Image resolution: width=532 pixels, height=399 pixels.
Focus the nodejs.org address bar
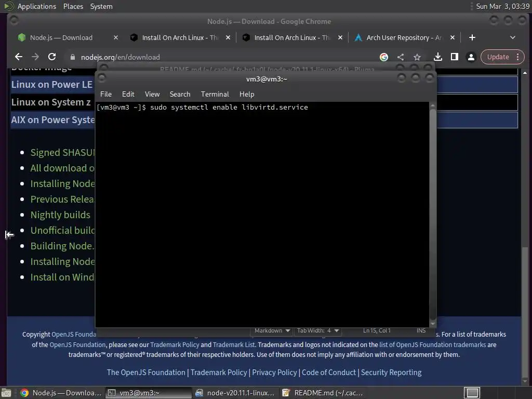[x=224, y=57]
